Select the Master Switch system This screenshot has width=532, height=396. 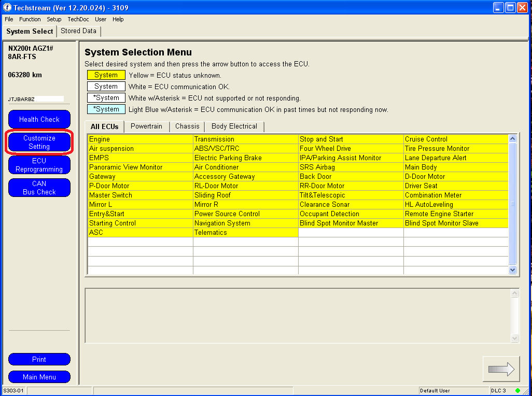click(140, 195)
